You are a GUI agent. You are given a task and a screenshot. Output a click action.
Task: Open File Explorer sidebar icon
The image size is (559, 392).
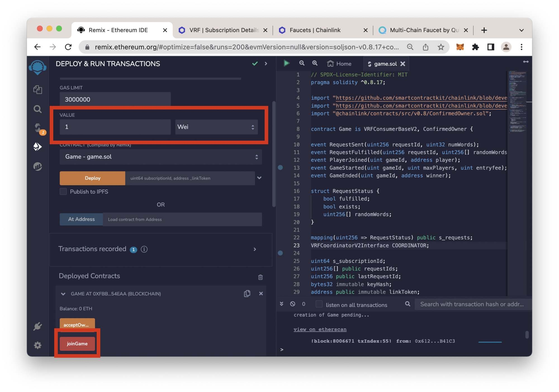(x=37, y=90)
